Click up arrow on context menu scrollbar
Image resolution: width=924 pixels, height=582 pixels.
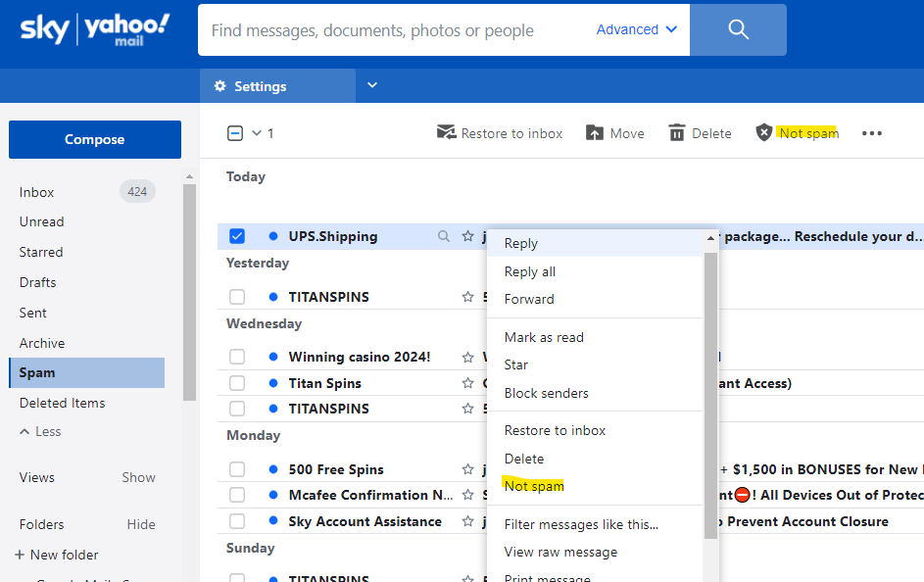[x=710, y=238]
